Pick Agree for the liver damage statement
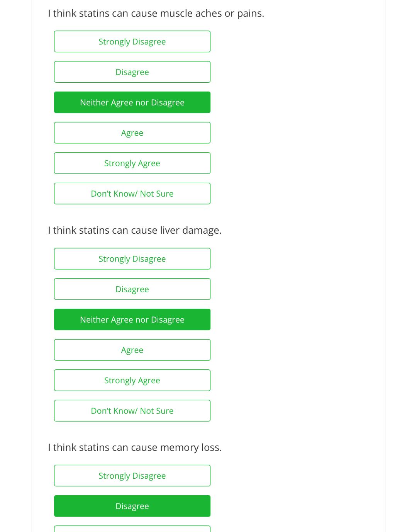The height and width of the screenshot is (532, 417). click(x=132, y=350)
